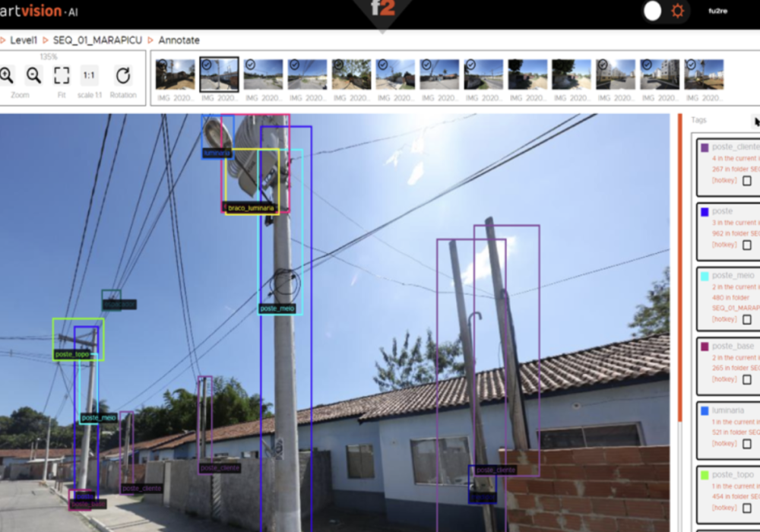
Task: Check the poste_meio tag checkbox
Action: tap(746, 320)
